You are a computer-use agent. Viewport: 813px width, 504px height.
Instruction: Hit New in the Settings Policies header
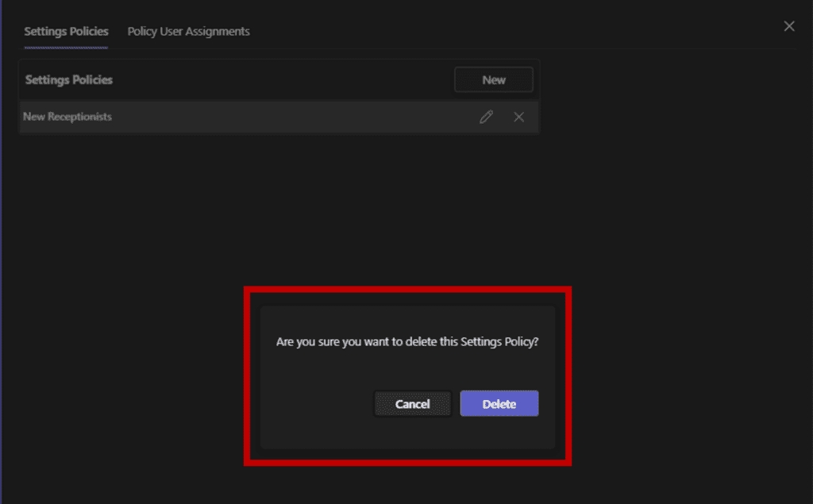(493, 79)
